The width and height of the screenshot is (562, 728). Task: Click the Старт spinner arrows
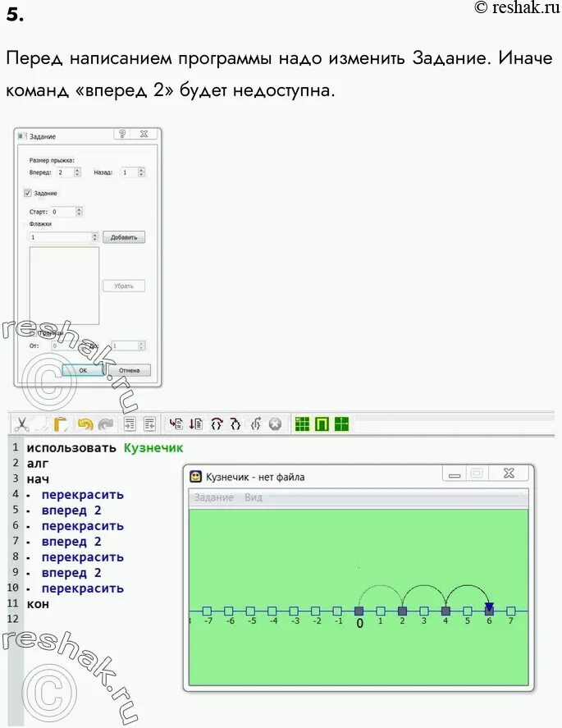79,212
